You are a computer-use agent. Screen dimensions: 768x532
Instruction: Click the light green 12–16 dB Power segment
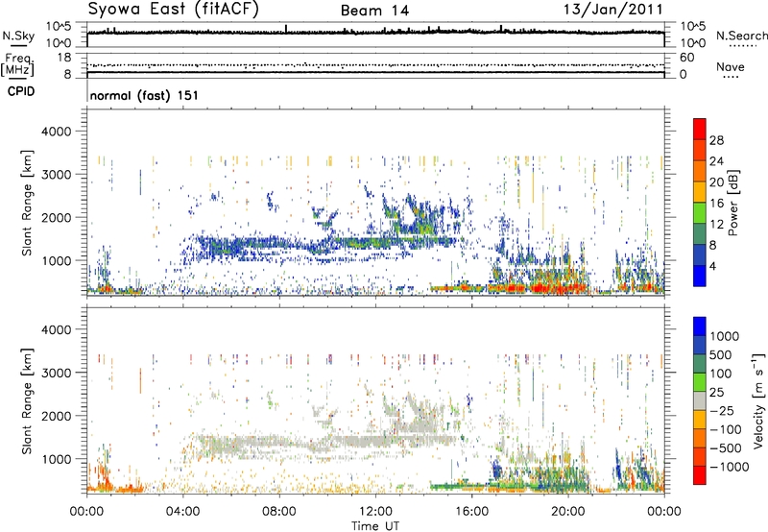pos(700,213)
